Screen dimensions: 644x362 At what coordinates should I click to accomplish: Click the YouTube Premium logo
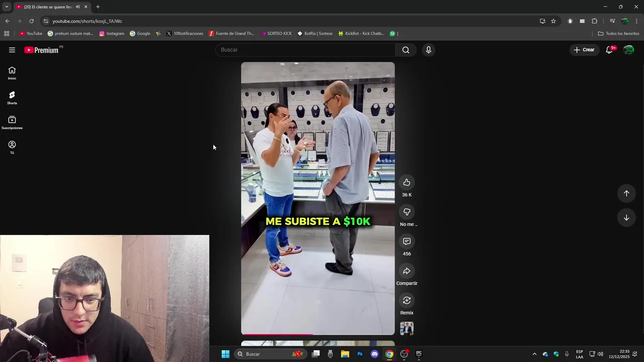click(x=43, y=50)
